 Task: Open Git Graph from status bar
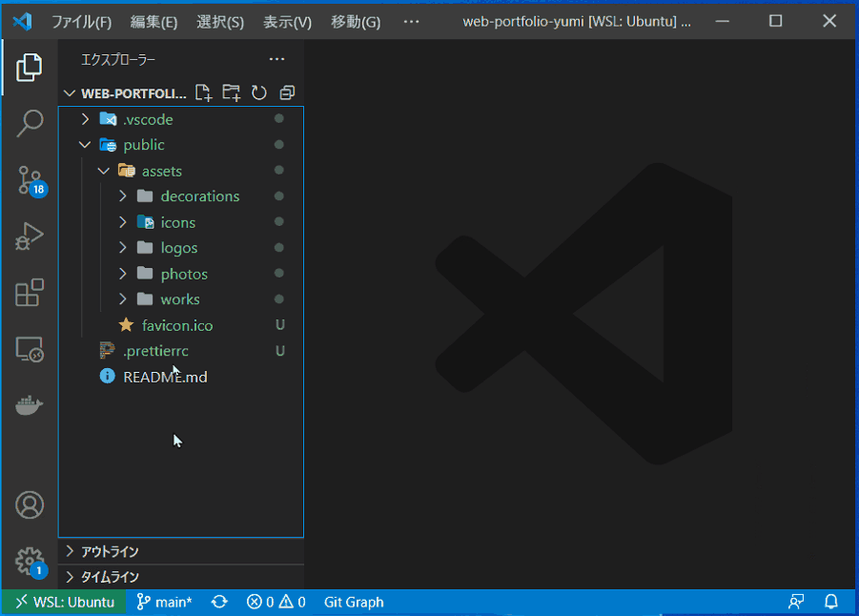pyautogui.click(x=354, y=603)
